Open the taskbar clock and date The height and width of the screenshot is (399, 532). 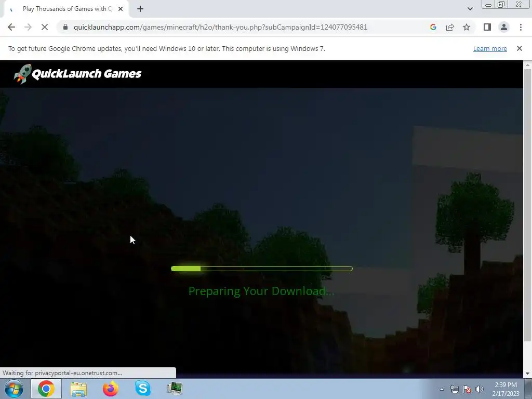[x=506, y=389]
